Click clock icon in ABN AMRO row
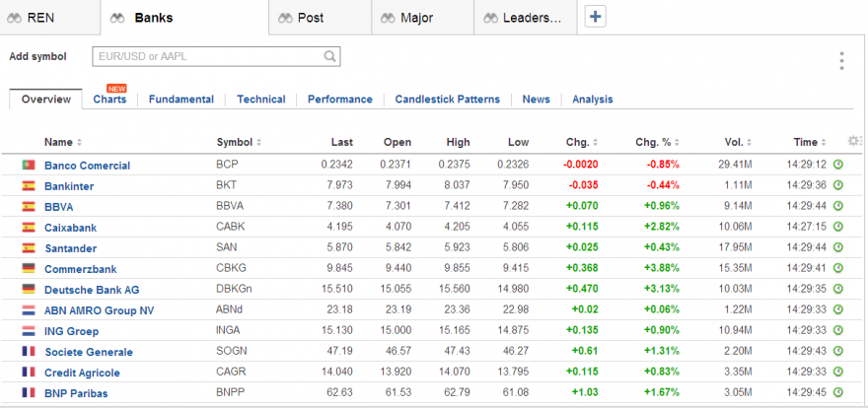868x408 pixels. 838,309
